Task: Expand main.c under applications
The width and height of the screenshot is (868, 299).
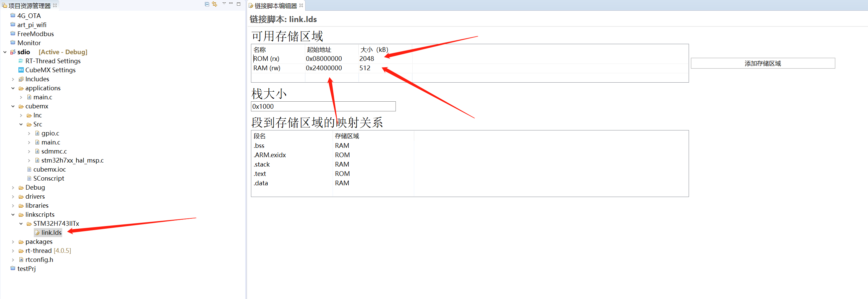Action: coord(21,97)
